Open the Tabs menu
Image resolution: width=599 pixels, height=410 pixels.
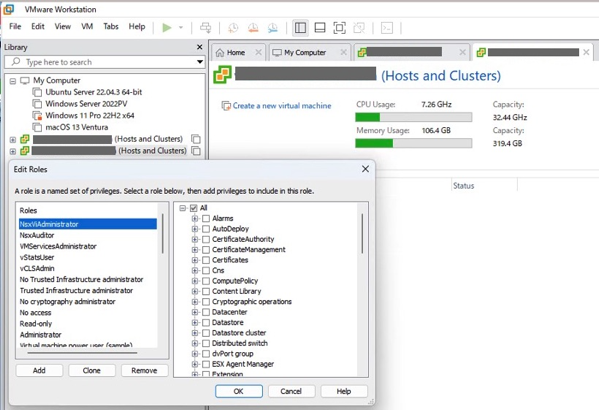click(111, 26)
